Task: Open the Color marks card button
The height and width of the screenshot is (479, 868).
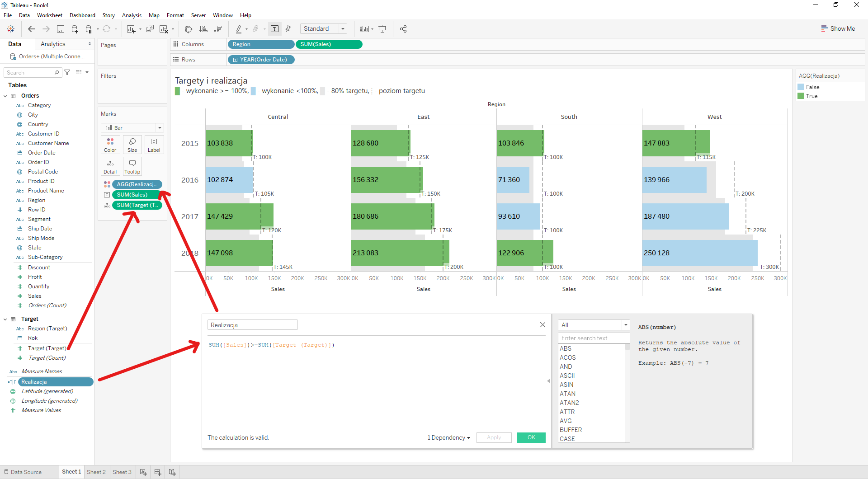Action: [110, 145]
